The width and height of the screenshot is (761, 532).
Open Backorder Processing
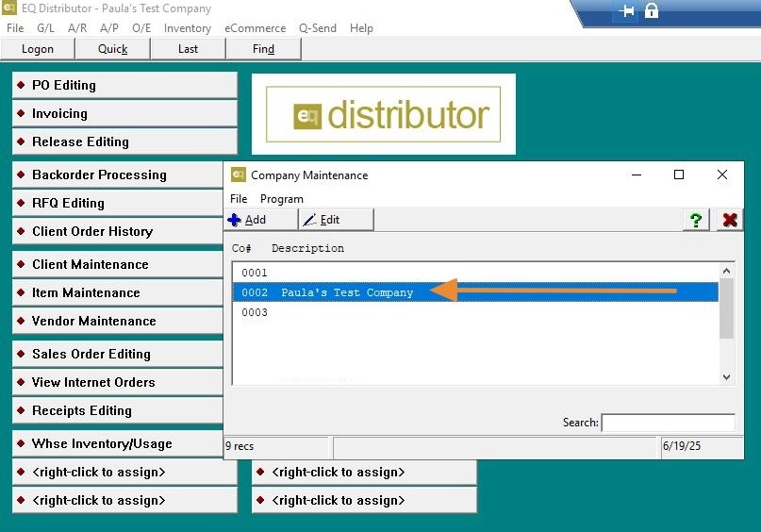point(118,175)
